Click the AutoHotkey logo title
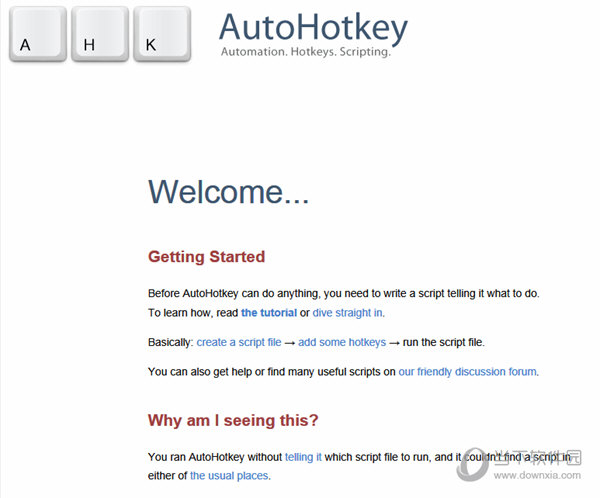This screenshot has height=498, width=600. click(x=313, y=28)
